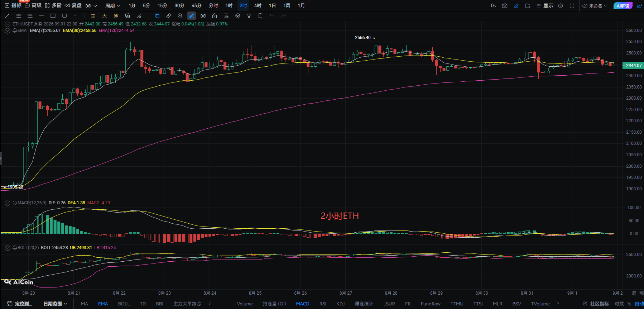Collapse the EMA indicator row
The image size is (644, 309).
pyautogui.click(x=7, y=30)
